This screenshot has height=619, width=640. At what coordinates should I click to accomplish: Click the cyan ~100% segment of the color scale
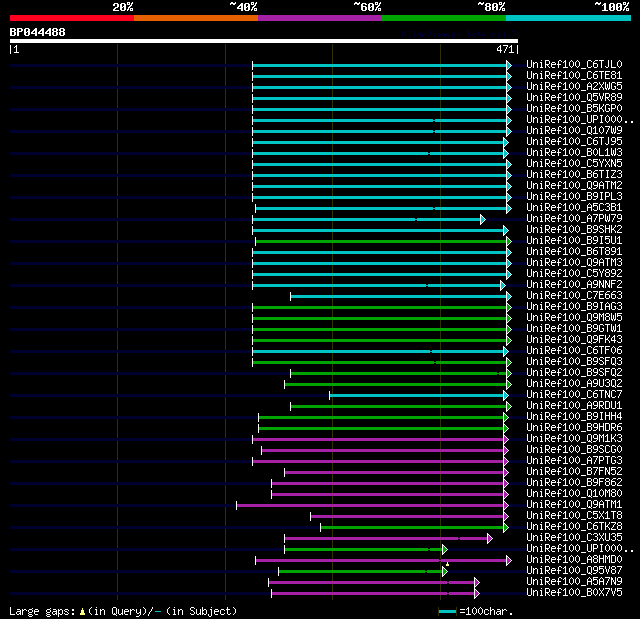pyautogui.click(x=569, y=18)
